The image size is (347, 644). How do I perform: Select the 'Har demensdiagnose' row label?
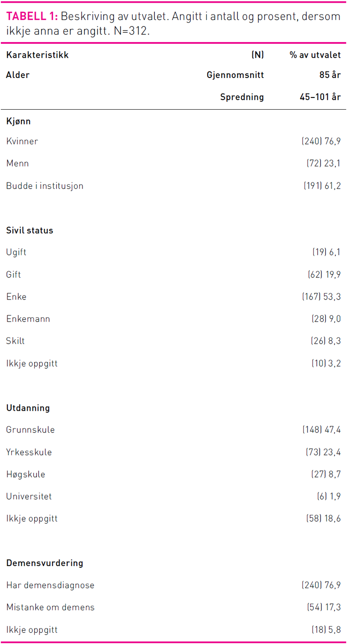(x=50, y=585)
